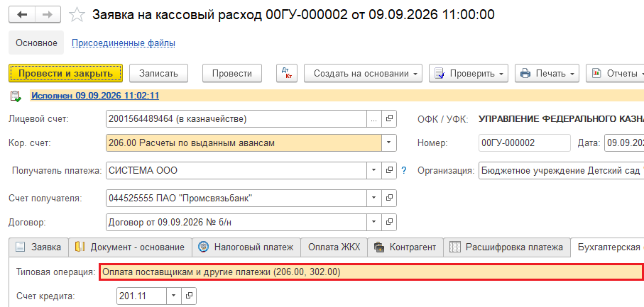644x307 pixels.
Task: Switch to the Расшифровка платежа tab
Action: (507, 247)
